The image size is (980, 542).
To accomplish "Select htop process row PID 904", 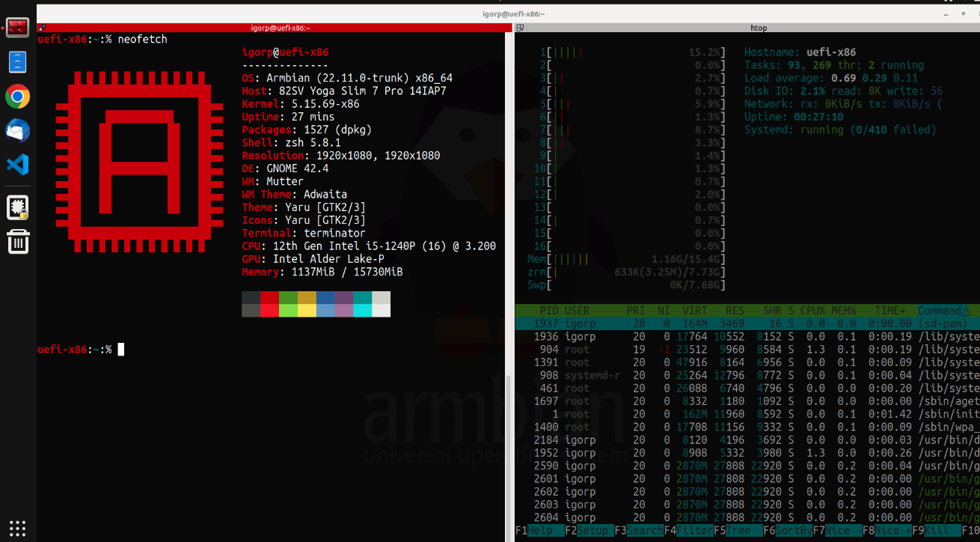I will tap(747, 350).
